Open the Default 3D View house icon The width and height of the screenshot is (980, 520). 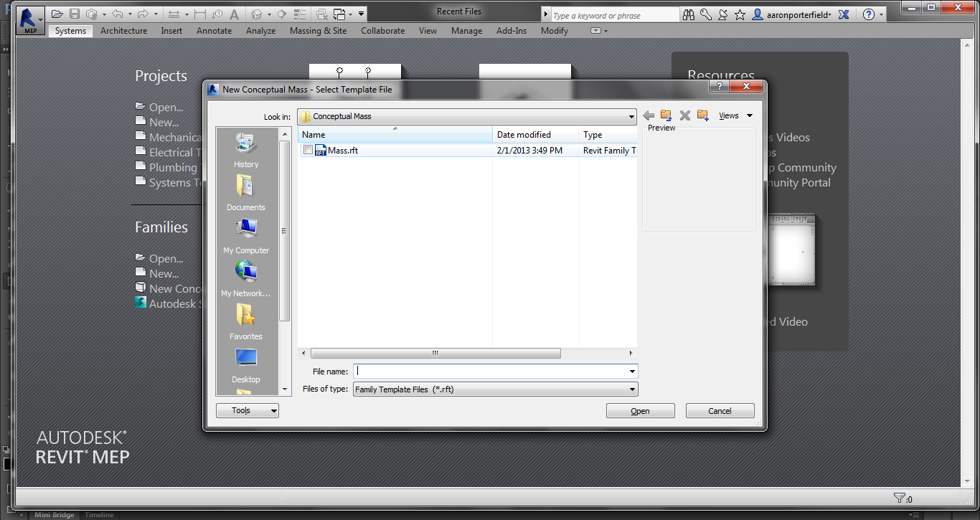pos(255,14)
